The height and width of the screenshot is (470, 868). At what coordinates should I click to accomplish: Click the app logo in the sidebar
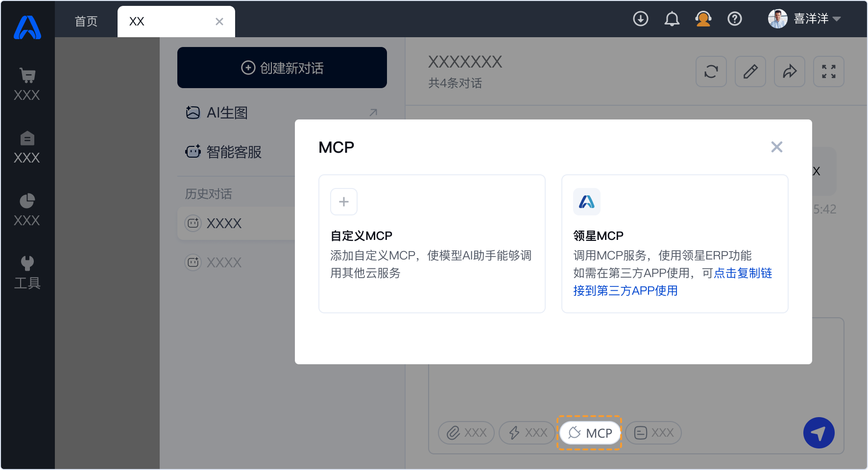click(27, 27)
